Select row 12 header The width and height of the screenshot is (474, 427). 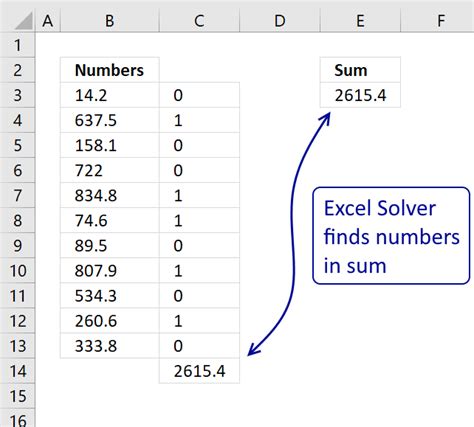point(17,321)
